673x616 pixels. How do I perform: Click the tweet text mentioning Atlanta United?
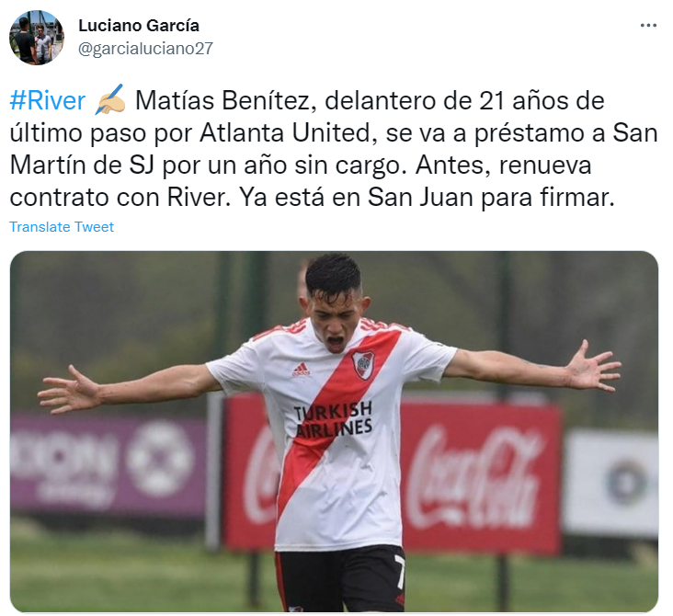point(285,133)
